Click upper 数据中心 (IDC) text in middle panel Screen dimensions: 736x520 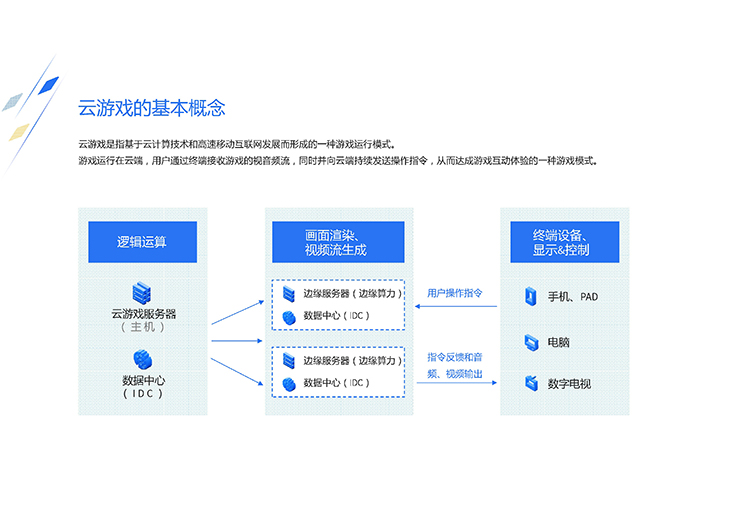pos(336,316)
